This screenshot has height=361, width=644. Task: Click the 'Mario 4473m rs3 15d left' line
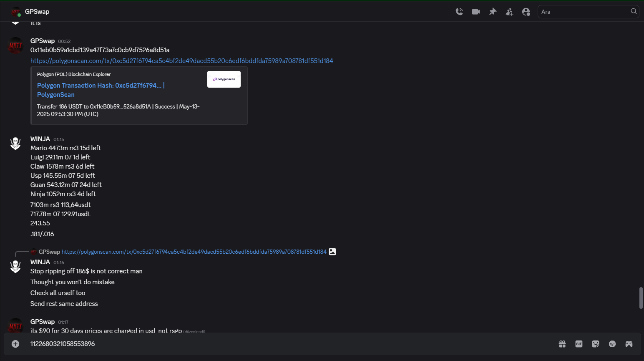click(x=65, y=148)
